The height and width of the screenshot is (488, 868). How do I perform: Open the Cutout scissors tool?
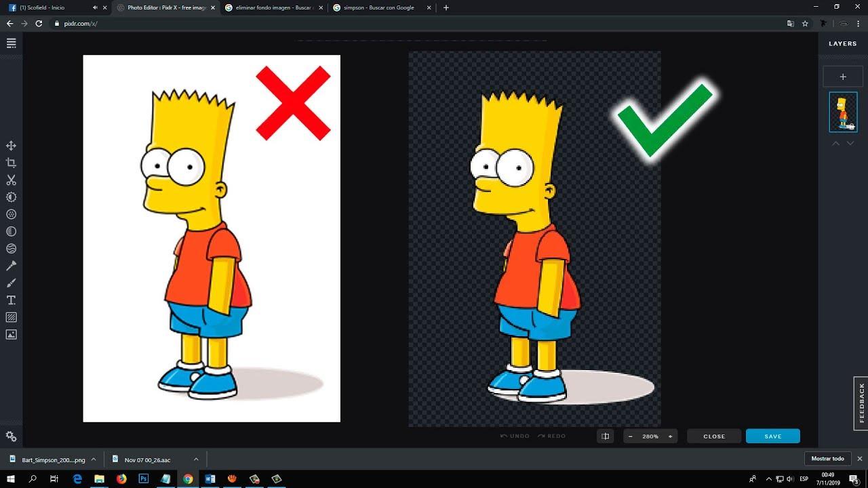11,180
